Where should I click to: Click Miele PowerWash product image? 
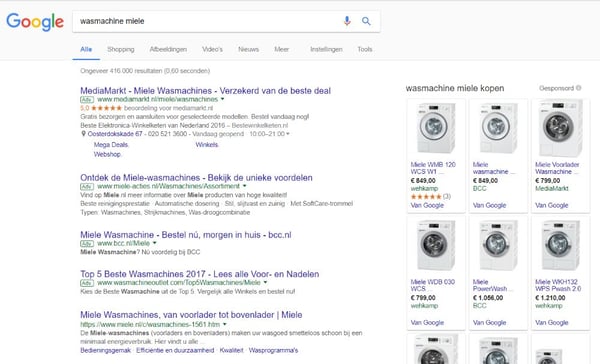pos(498,245)
